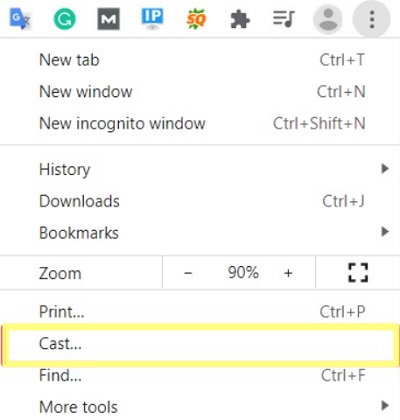Open Downloads from the menu

[x=200, y=201]
